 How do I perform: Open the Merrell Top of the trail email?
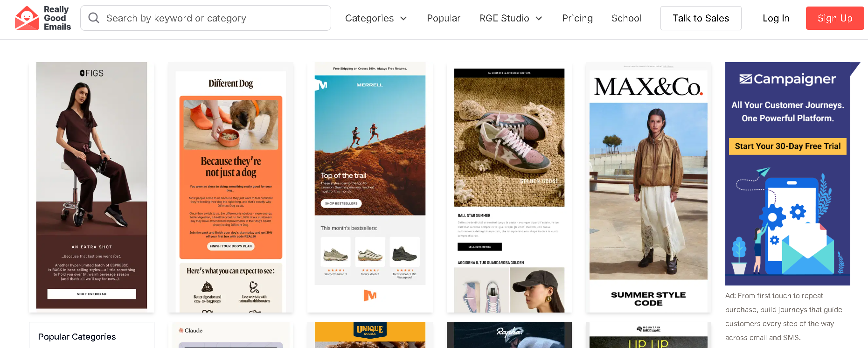click(x=370, y=187)
